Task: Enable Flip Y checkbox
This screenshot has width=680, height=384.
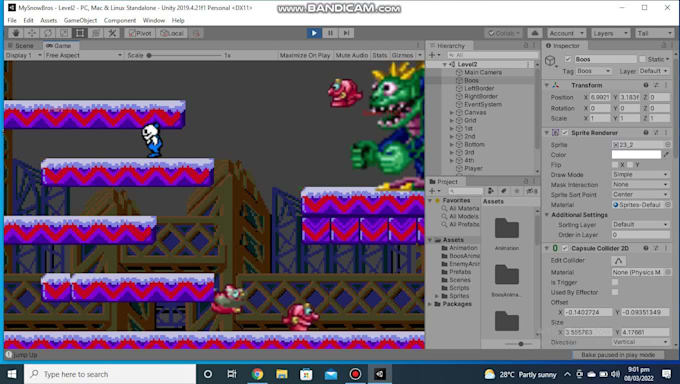Action: click(x=630, y=165)
